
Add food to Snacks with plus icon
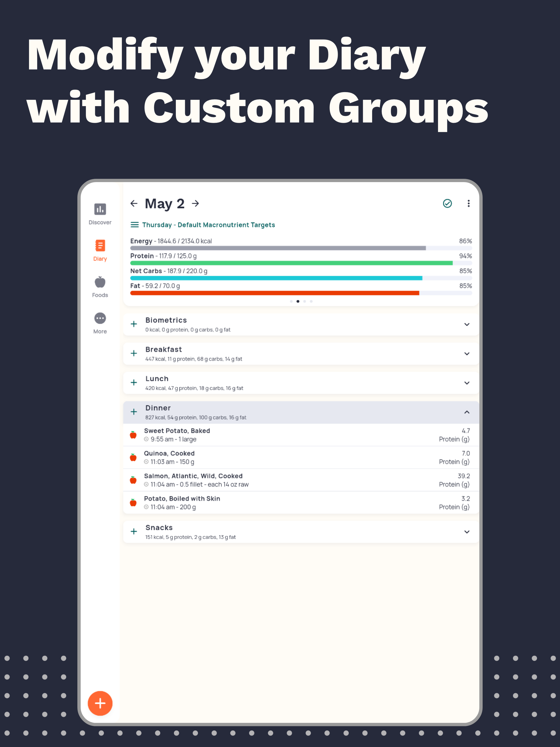click(134, 531)
